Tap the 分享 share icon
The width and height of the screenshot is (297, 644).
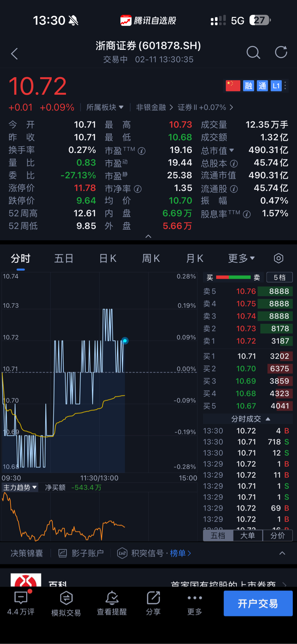pyautogui.click(x=153, y=598)
